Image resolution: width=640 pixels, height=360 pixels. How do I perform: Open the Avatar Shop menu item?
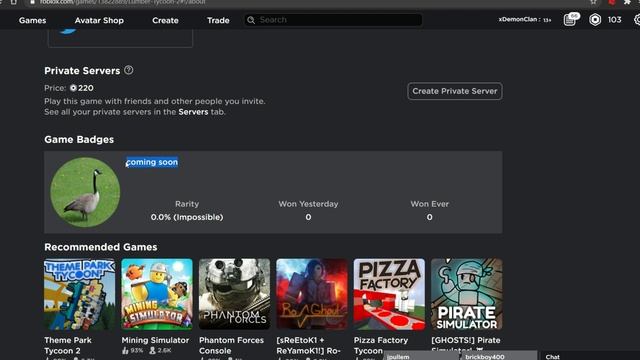(99, 20)
